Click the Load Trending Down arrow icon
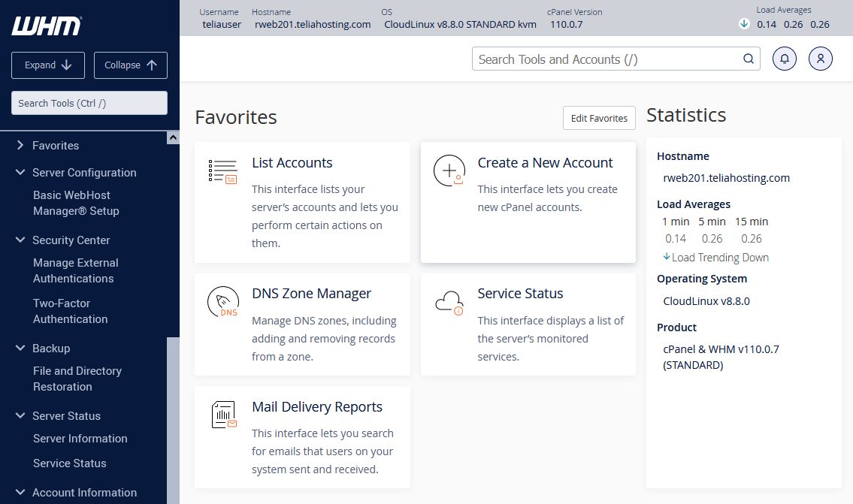Viewport: 853px width, 504px height. click(667, 257)
